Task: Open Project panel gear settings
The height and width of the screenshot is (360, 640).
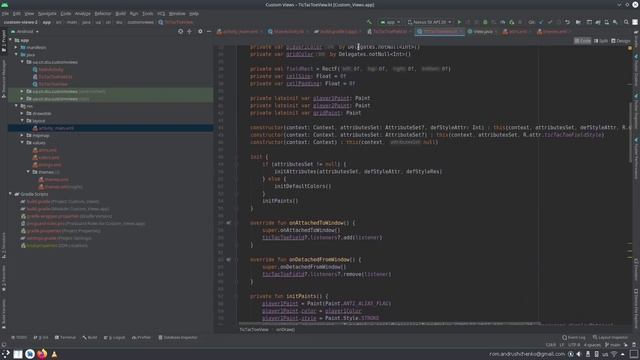Action: click(x=200, y=31)
